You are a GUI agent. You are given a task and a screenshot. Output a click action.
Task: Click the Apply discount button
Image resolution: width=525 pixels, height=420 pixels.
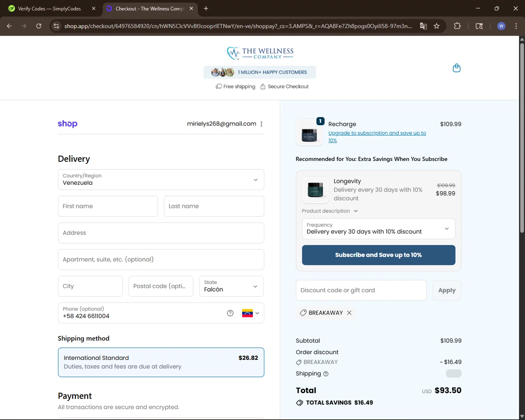[447, 290]
